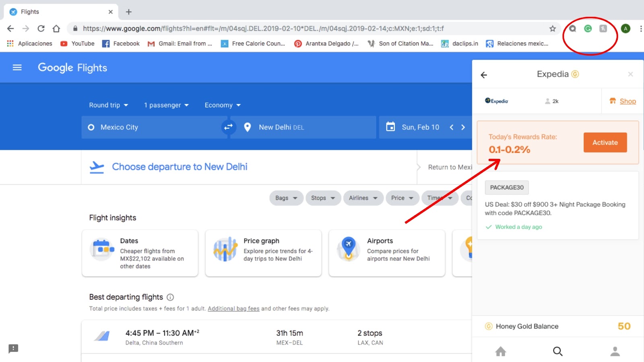
Task: Open the Chrome three-dot menu
Action: pos(641,29)
